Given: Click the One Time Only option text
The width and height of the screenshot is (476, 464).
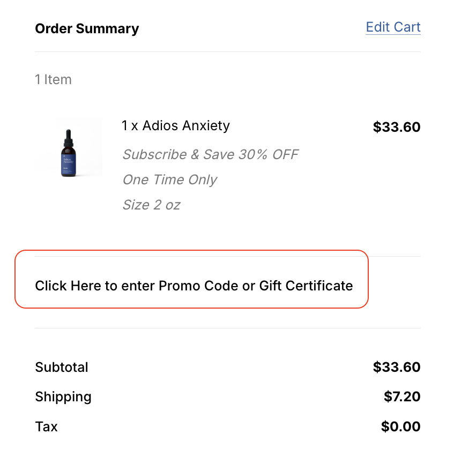Looking at the screenshot, I should (170, 179).
